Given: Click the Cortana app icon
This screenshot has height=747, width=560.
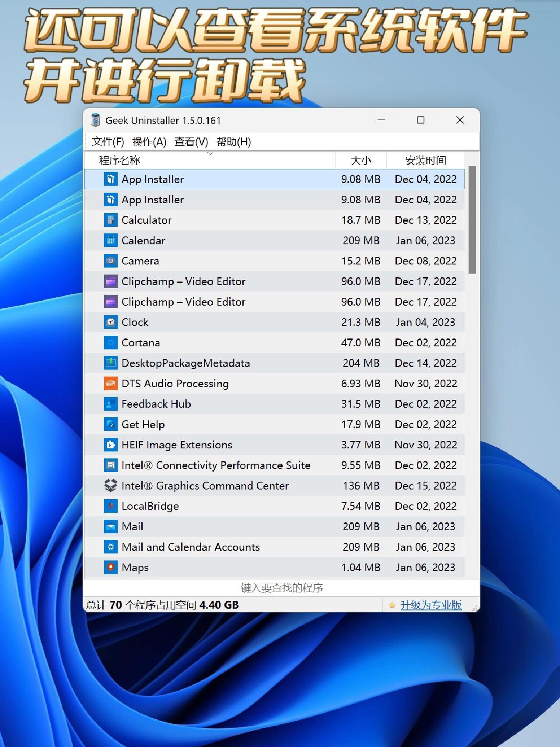Looking at the screenshot, I should point(111,342).
